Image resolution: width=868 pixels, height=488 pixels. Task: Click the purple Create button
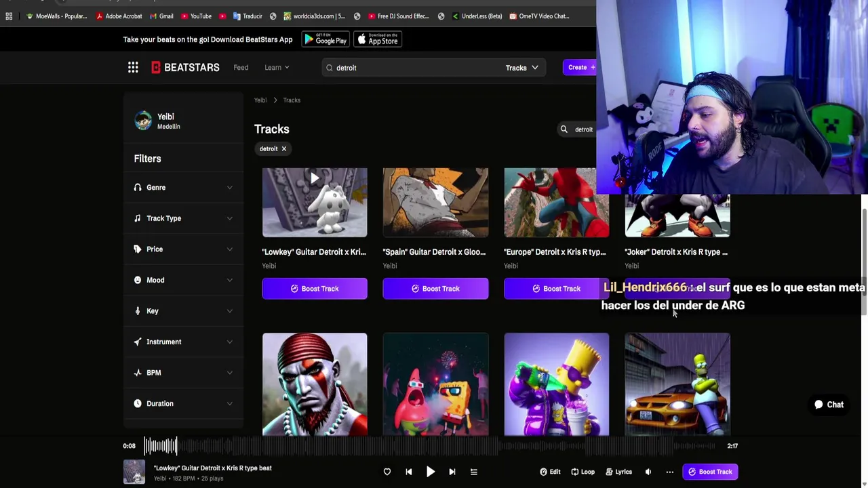click(580, 67)
